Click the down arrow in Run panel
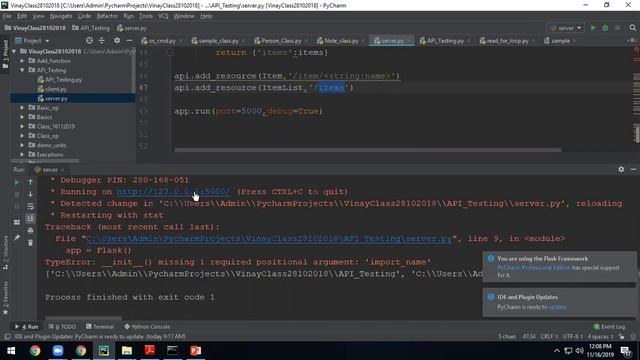The width and height of the screenshot is (640, 360). [x=30, y=194]
